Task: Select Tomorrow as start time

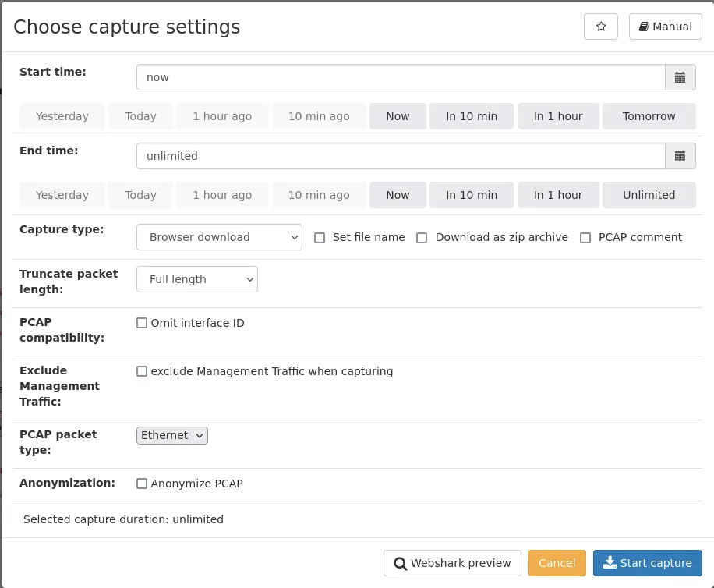Action: pyautogui.click(x=649, y=116)
